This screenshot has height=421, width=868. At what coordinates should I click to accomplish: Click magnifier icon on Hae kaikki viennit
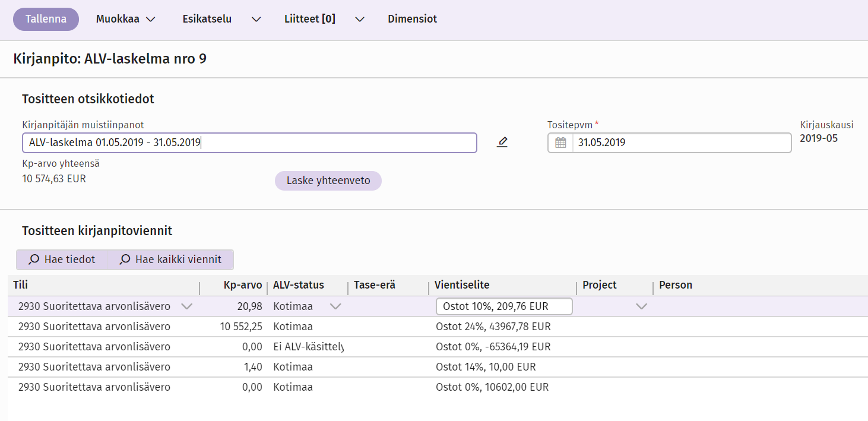click(125, 259)
